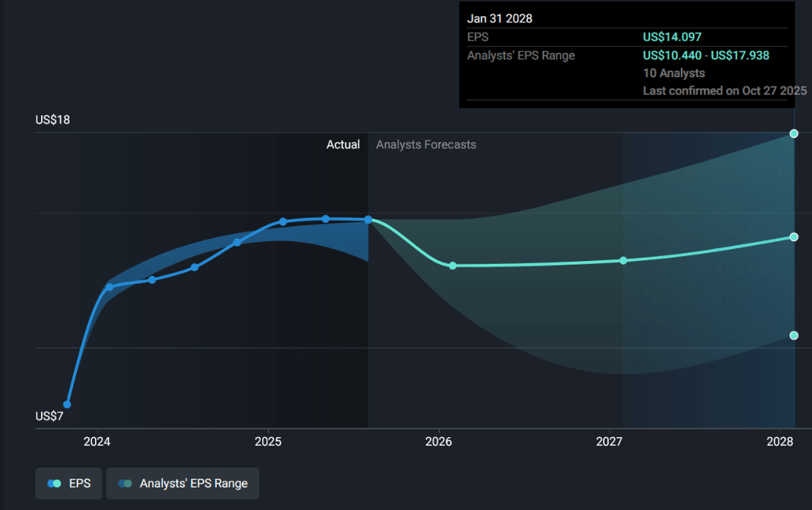The image size is (812, 510).
Task: Select the highest forecast point at 2028
Action: [794, 133]
